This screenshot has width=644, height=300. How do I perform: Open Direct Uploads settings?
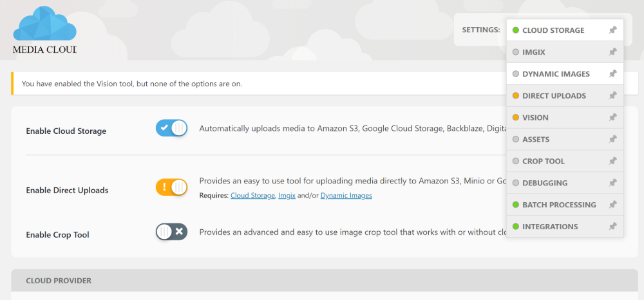point(565,96)
